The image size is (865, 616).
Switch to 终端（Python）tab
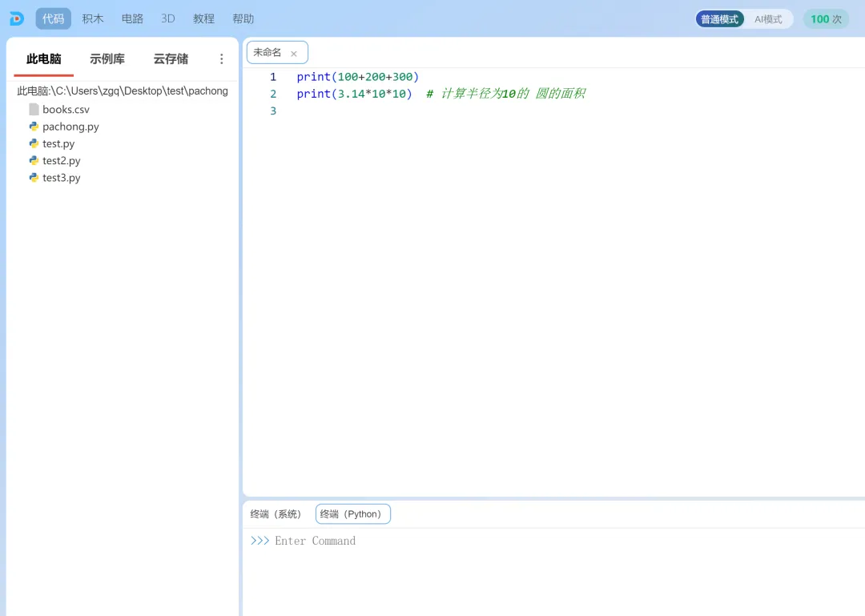(353, 514)
